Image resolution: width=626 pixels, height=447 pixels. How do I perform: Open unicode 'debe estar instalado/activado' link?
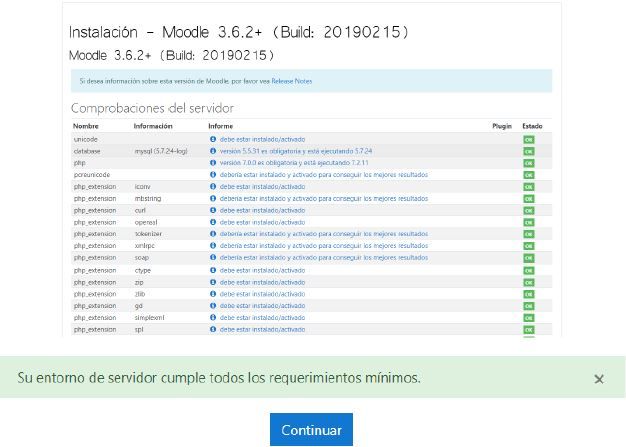(262, 139)
